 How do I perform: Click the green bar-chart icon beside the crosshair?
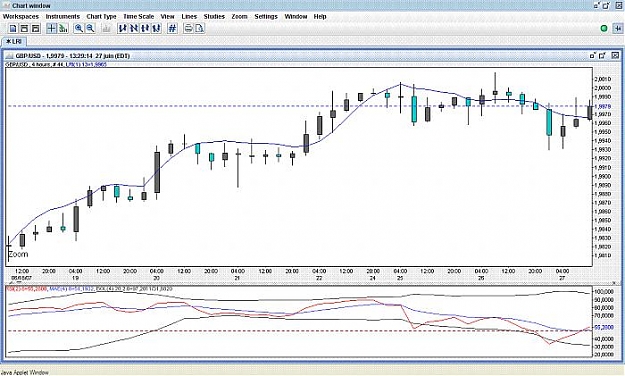pyautogui.click(x=63, y=28)
